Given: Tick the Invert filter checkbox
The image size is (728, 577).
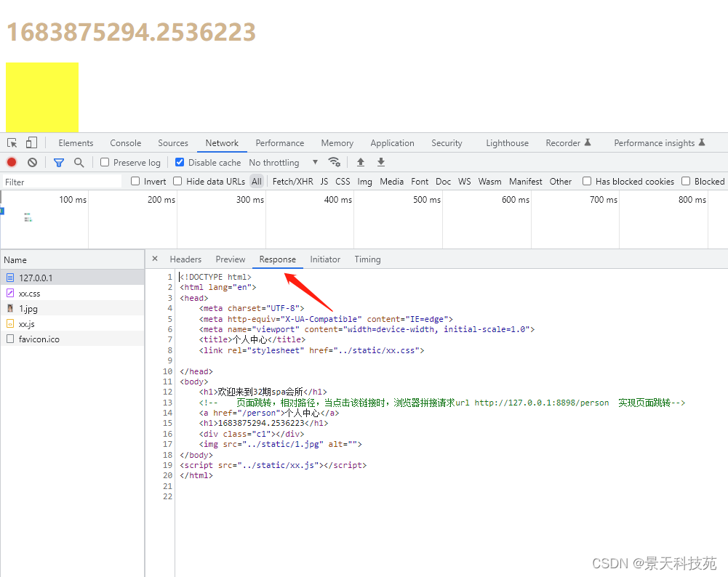Looking at the screenshot, I should (x=135, y=182).
